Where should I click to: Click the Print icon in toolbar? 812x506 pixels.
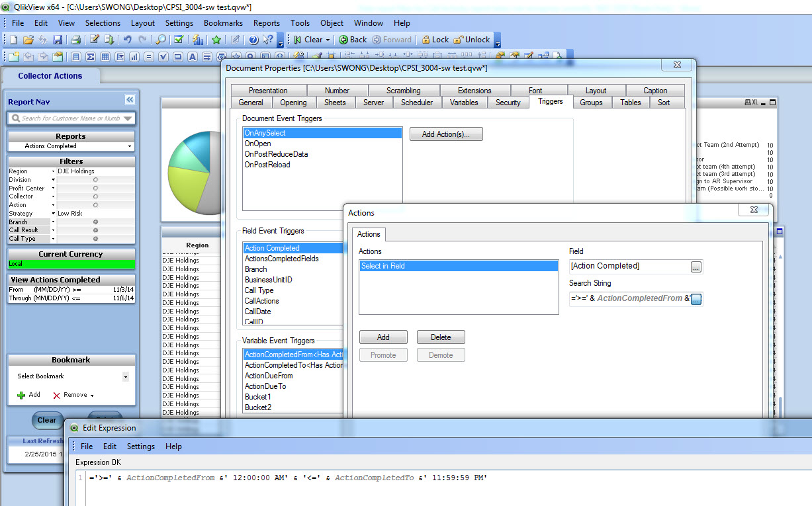[76, 40]
